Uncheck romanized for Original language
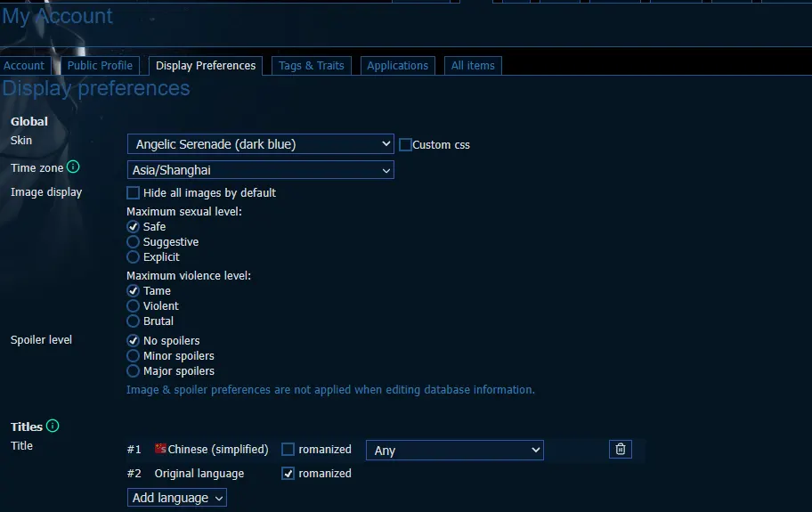812x512 pixels. coord(288,473)
